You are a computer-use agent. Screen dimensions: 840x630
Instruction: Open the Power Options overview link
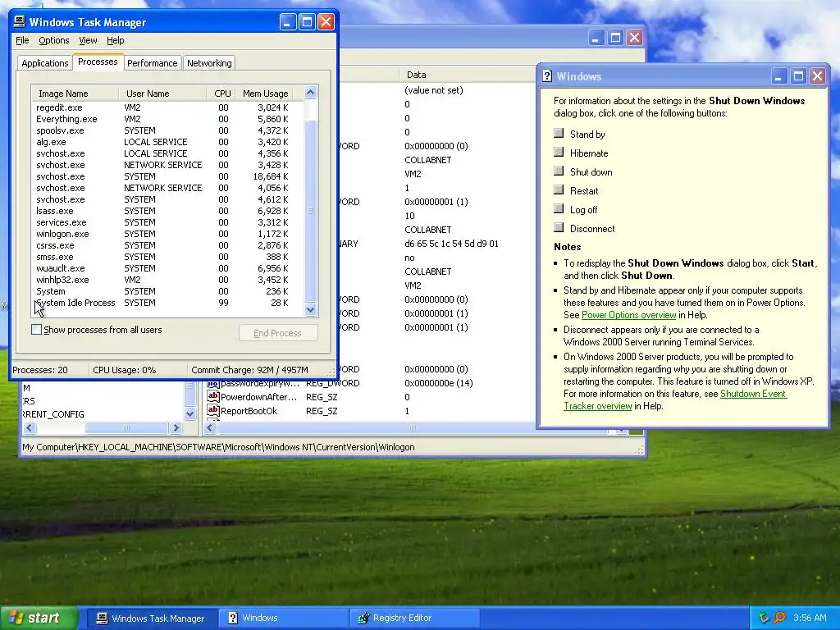[x=629, y=315]
